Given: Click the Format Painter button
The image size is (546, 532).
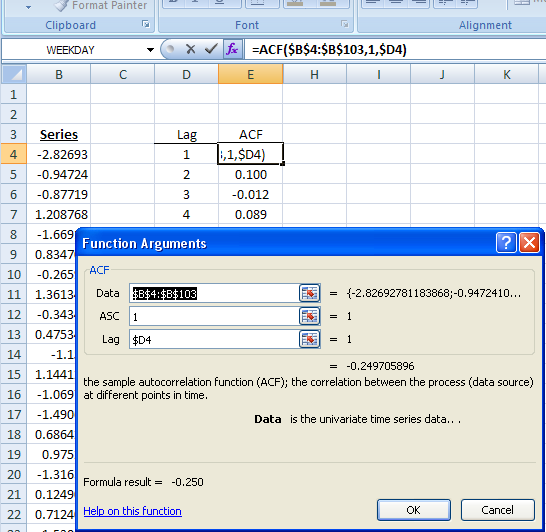Looking at the screenshot, I should [x=101, y=6].
